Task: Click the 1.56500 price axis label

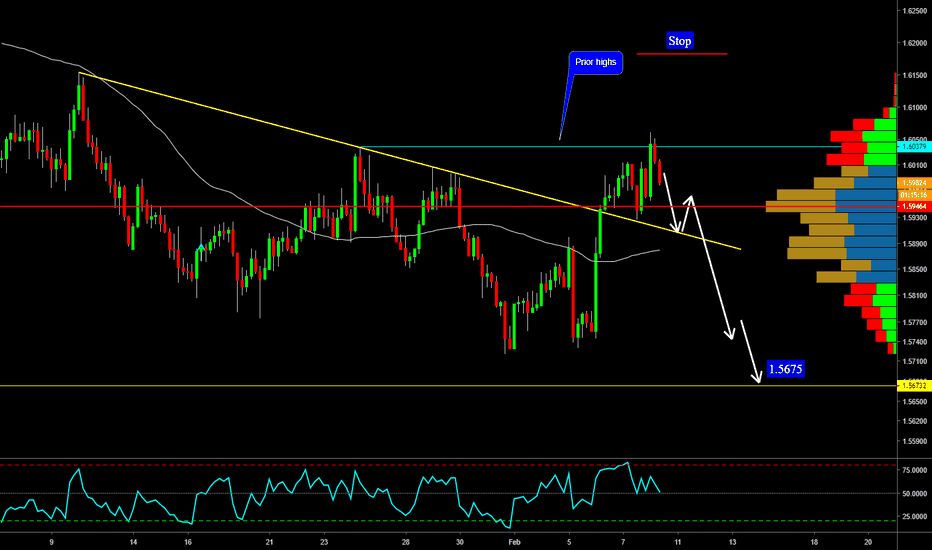Action: 915,401
